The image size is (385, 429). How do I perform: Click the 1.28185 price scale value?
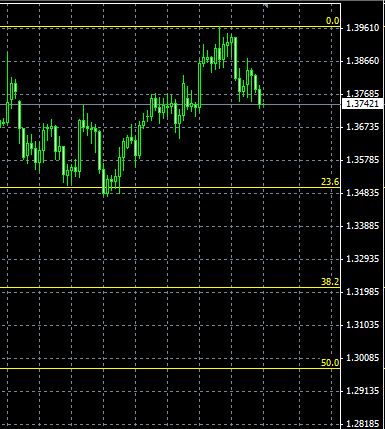363,424
